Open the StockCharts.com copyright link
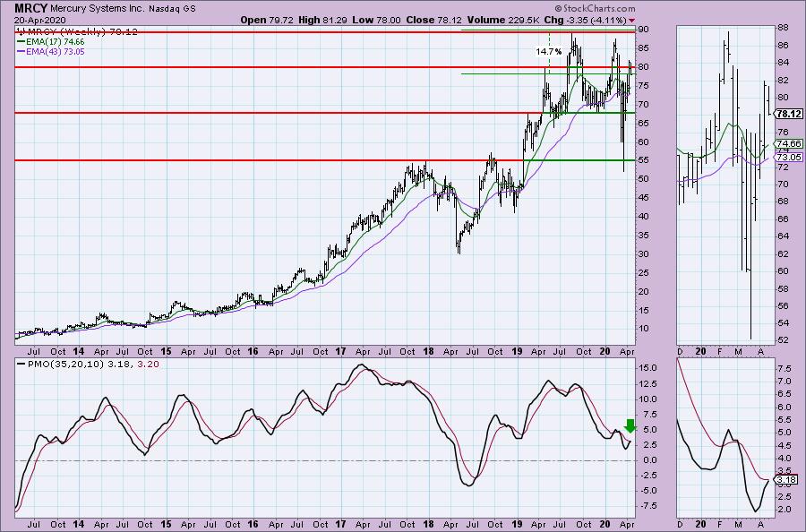Image resolution: width=806 pixels, height=532 pixels. [x=595, y=8]
